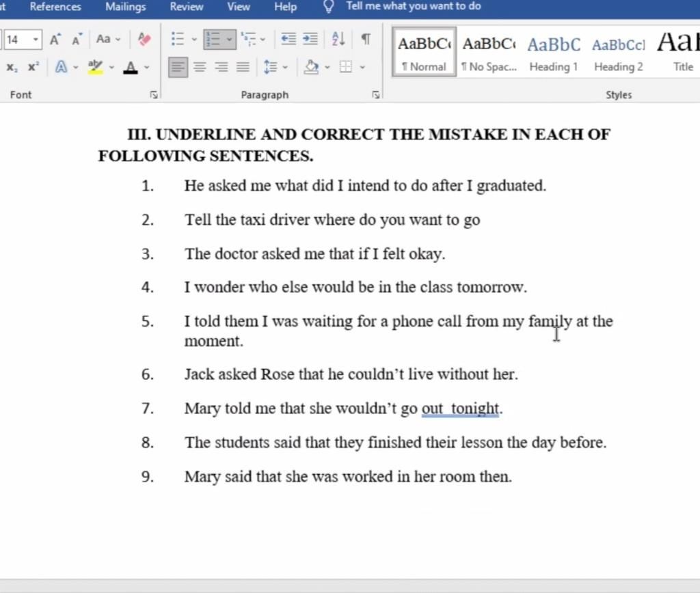Align paragraph text to the right
This screenshot has height=593, width=700.
(221, 68)
